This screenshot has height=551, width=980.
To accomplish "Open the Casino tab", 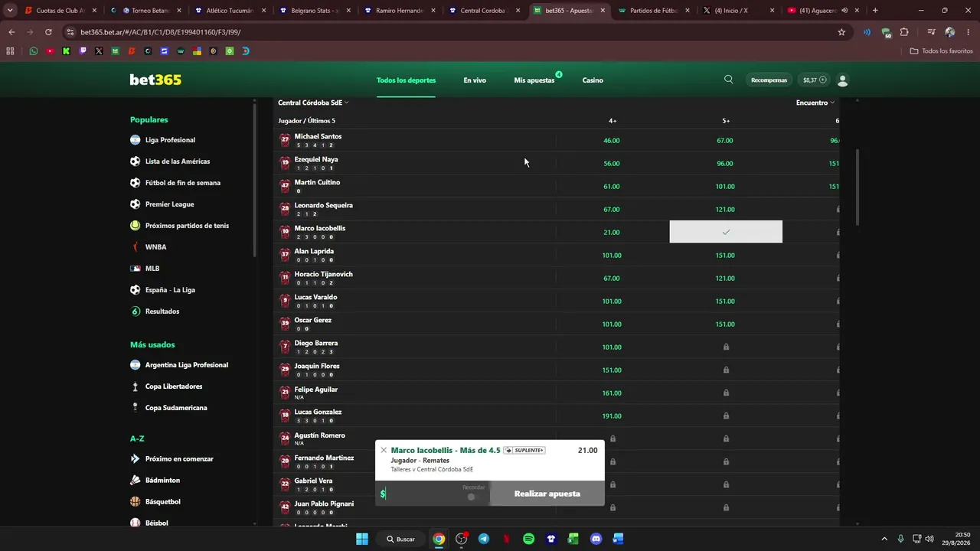I will [593, 80].
